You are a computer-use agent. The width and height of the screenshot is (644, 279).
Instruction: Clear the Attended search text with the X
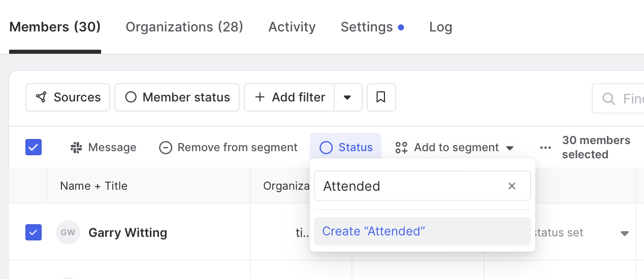512,186
